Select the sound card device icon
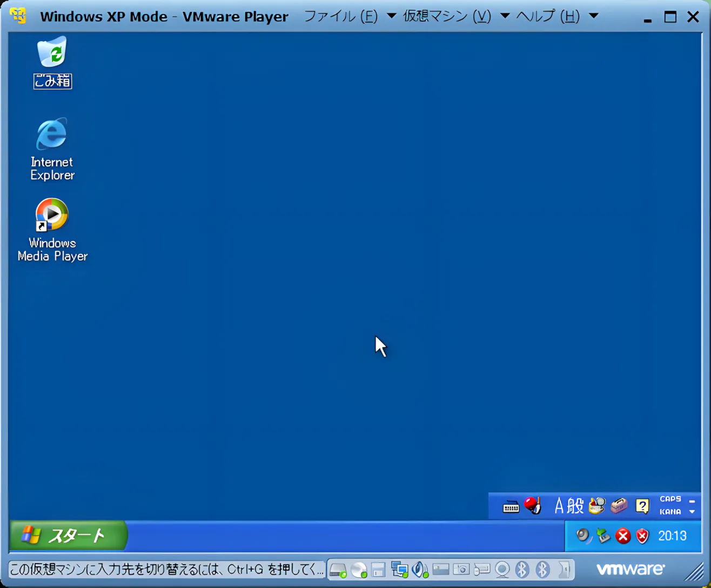The height and width of the screenshot is (588, 711). coord(420,569)
